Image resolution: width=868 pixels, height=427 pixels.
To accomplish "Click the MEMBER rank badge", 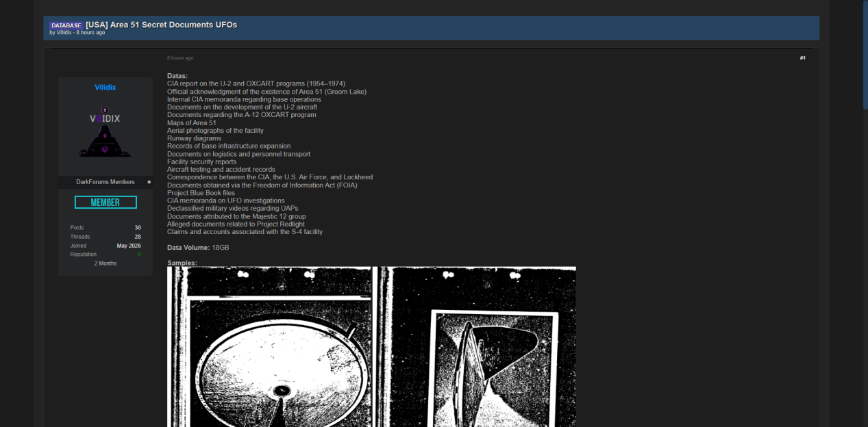I will point(106,203).
